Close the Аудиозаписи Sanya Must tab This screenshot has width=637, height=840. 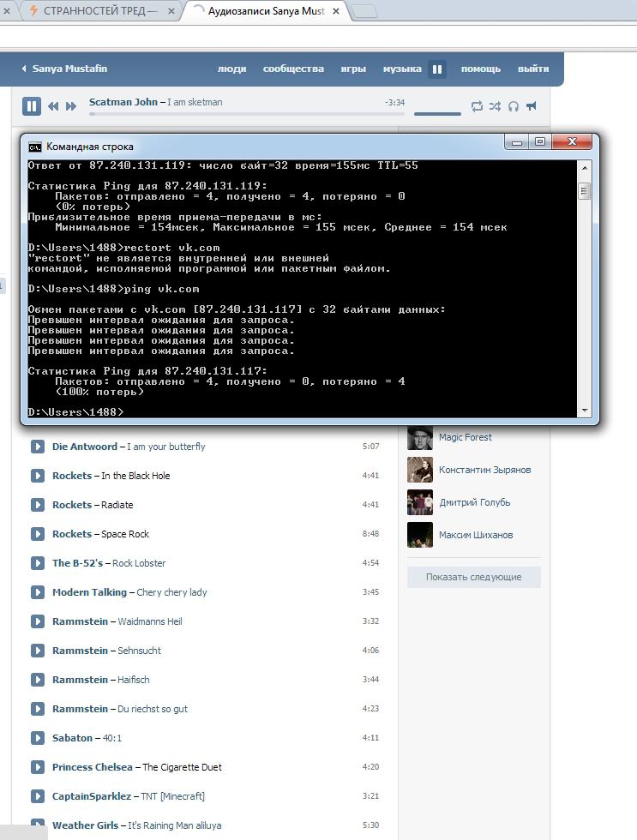coord(336,10)
